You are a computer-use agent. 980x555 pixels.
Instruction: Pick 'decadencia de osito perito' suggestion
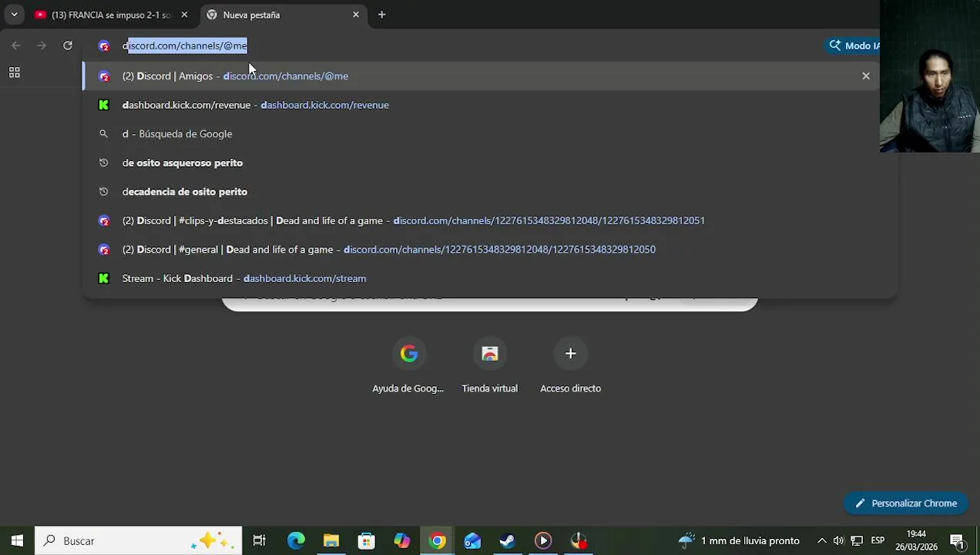489,192
